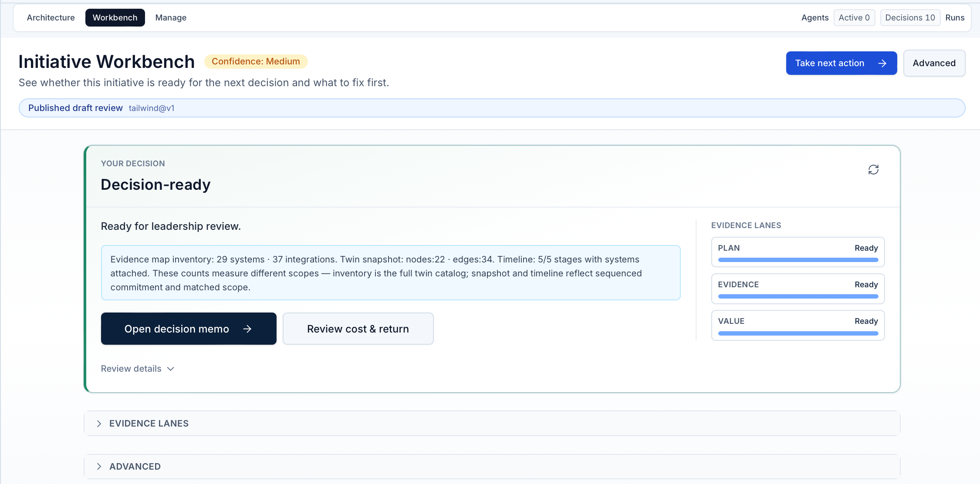The width and height of the screenshot is (980, 484).
Task: Expand Review details chevron
Action: pyautogui.click(x=171, y=369)
